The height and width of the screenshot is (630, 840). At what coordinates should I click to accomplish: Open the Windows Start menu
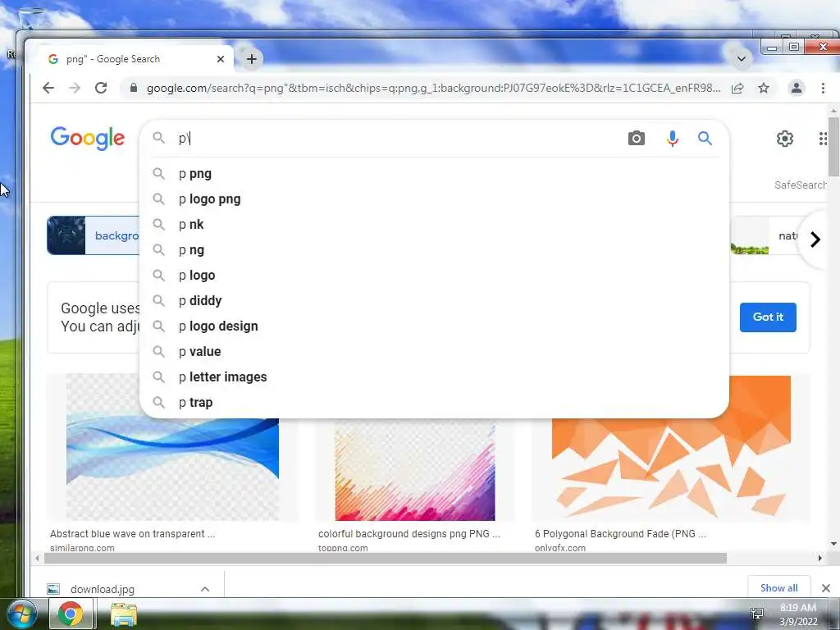pyautogui.click(x=22, y=614)
